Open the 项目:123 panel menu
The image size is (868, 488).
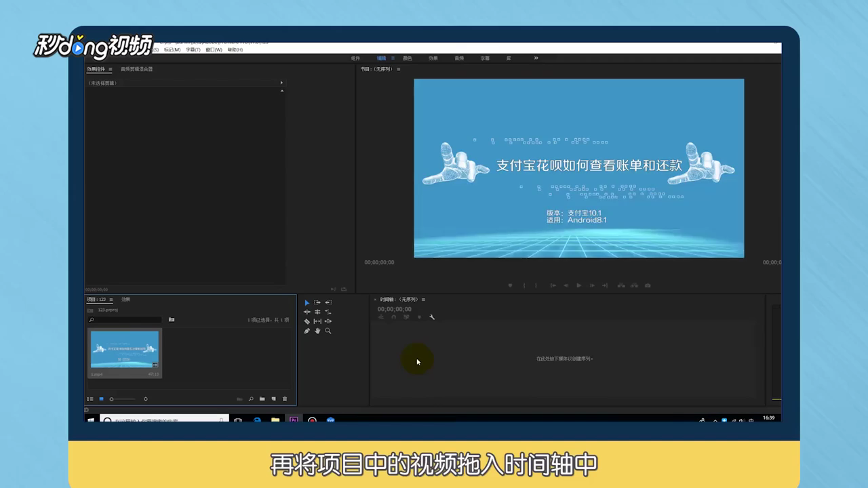tap(111, 300)
